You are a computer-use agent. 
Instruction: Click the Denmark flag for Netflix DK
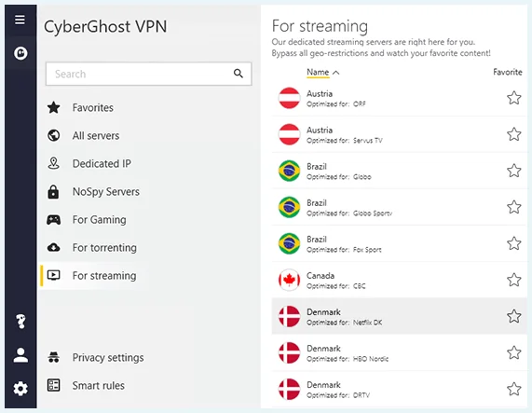[289, 316]
